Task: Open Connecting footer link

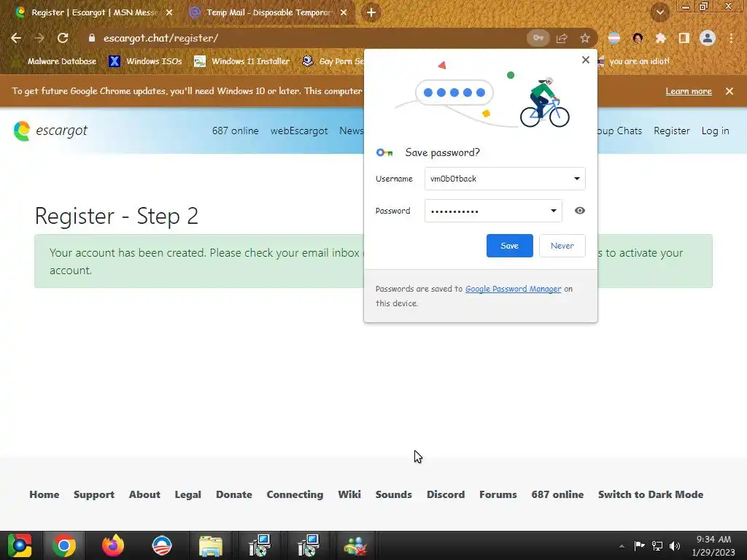Action: click(x=295, y=494)
